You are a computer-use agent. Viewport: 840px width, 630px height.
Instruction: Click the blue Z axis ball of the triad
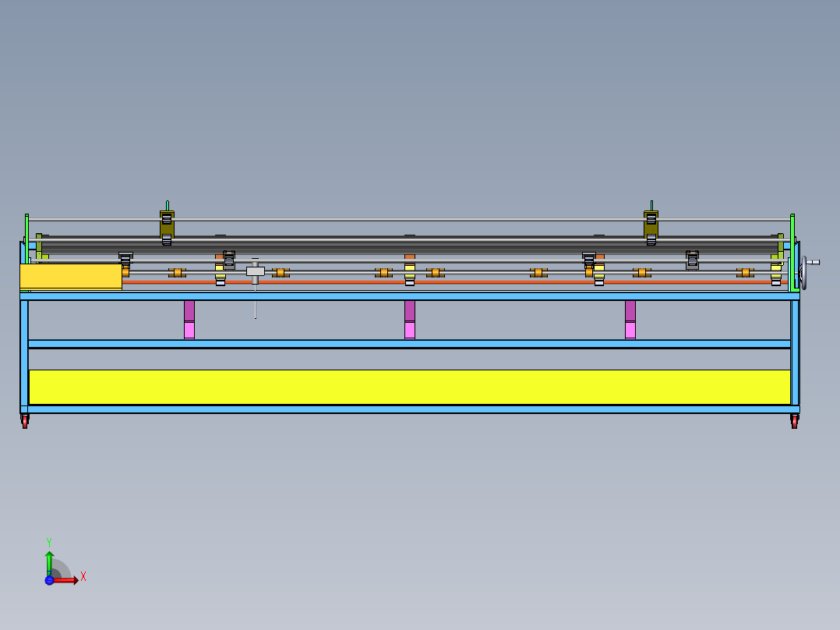tap(49, 580)
